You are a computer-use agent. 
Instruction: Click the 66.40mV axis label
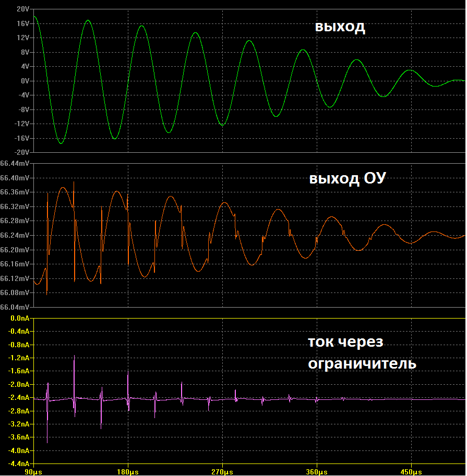pyautogui.click(x=15, y=178)
